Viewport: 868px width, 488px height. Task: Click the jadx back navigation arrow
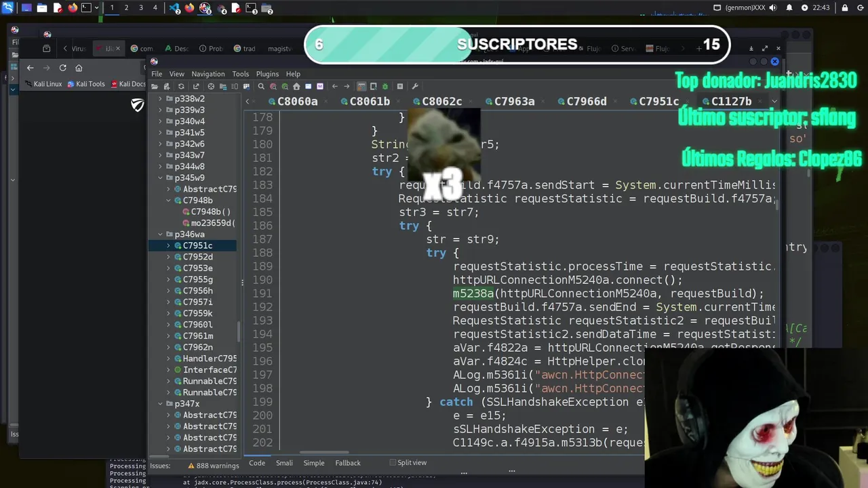tap(334, 86)
